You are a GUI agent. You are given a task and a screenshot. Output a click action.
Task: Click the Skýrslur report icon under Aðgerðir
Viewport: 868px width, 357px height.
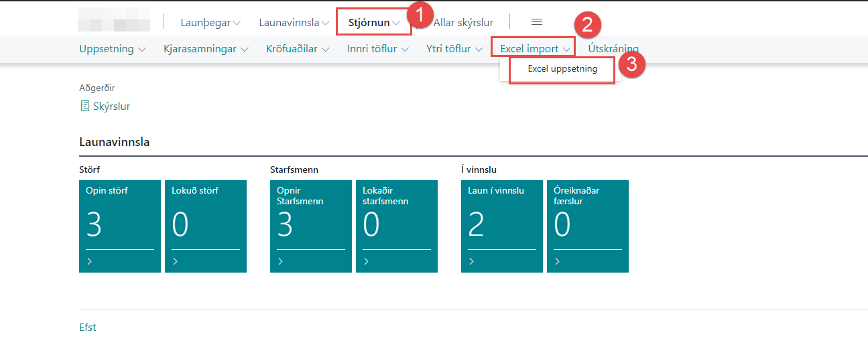84,106
